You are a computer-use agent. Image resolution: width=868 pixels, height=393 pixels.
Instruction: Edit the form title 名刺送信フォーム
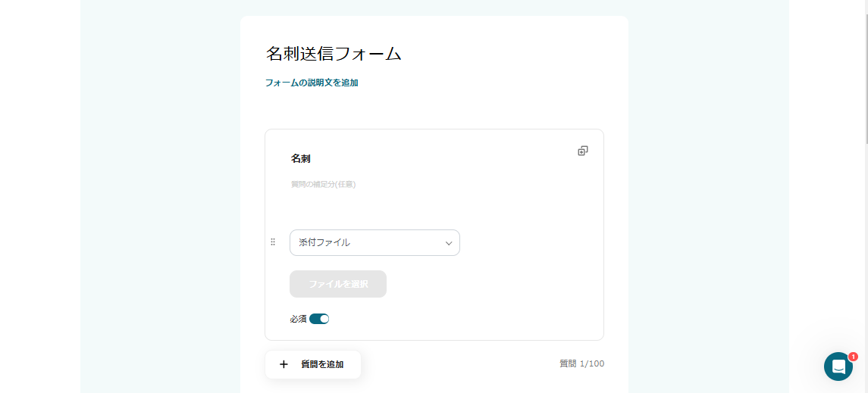[x=334, y=54]
